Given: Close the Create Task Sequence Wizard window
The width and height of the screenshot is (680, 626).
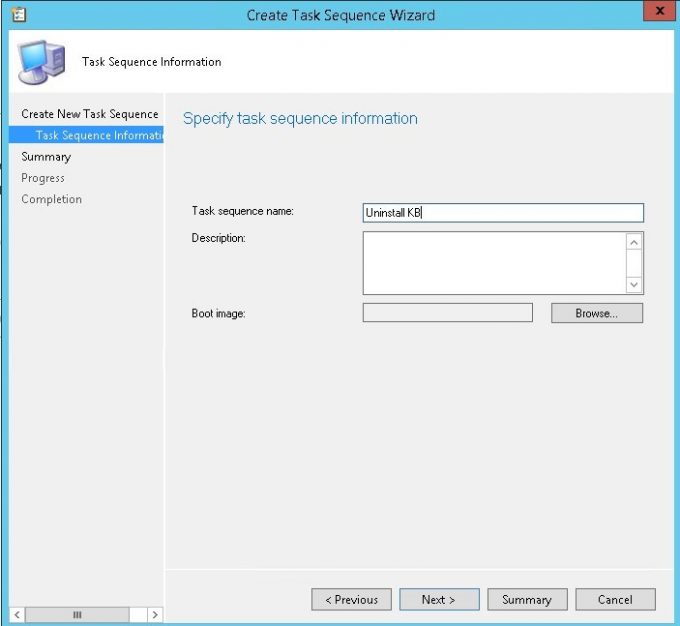Looking at the screenshot, I should [659, 14].
